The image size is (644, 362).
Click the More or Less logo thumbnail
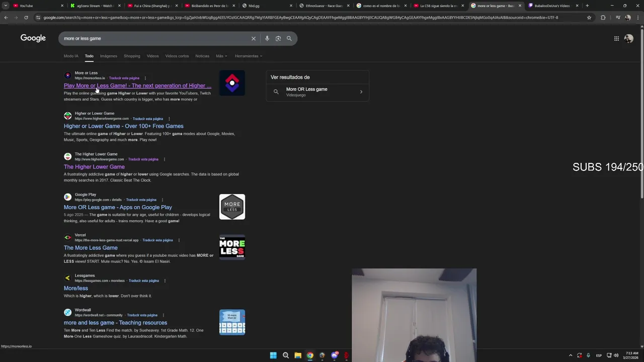232,83
